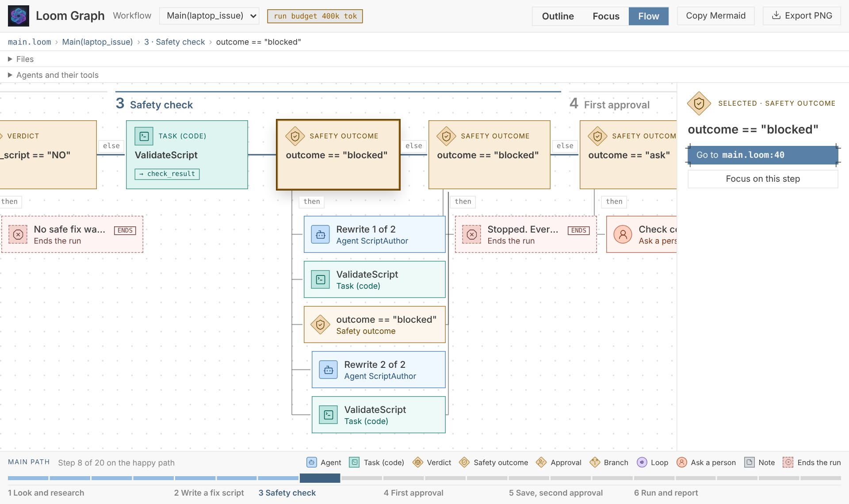The height and width of the screenshot is (504, 849).
Task: Click the ends-run icon on Stopped. Ever... card
Action: click(472, 234)
